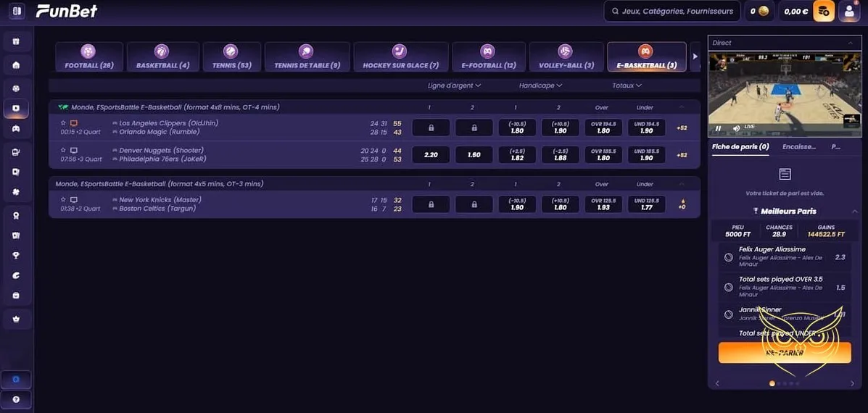Viewport: 868px width, 413px height.
Task: Switch to Fiche de paris (0) tab
Action: coord(740,147)
